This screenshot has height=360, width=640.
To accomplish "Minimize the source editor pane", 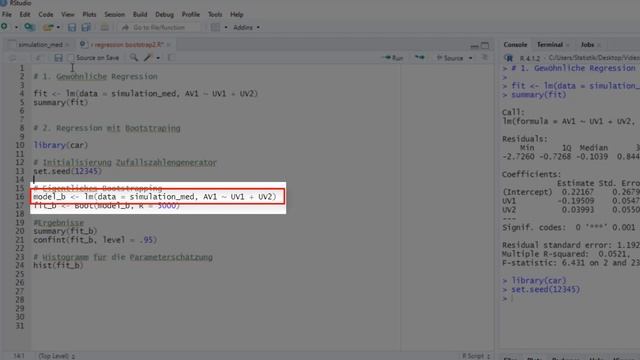I will 474,46.
